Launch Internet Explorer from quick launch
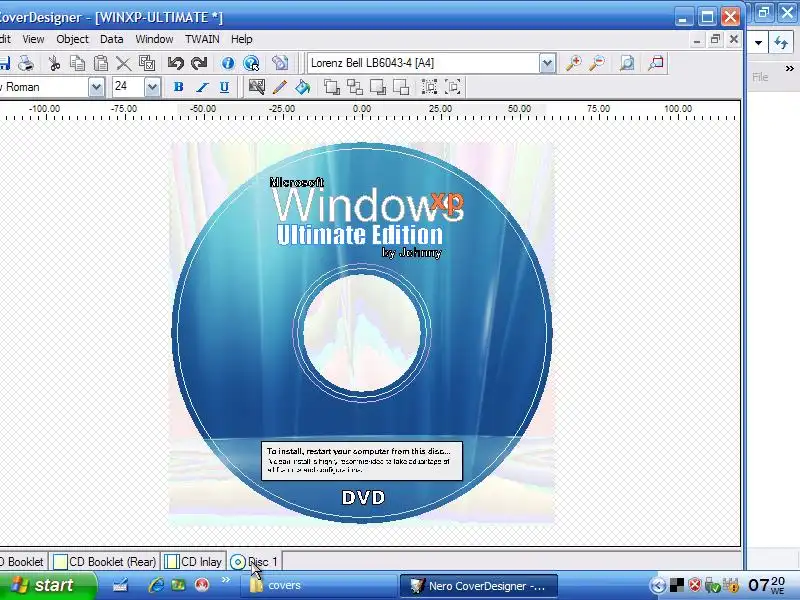The width and height of the screenshot is (800, 600). pyautogui.click(x=155, y=585)
